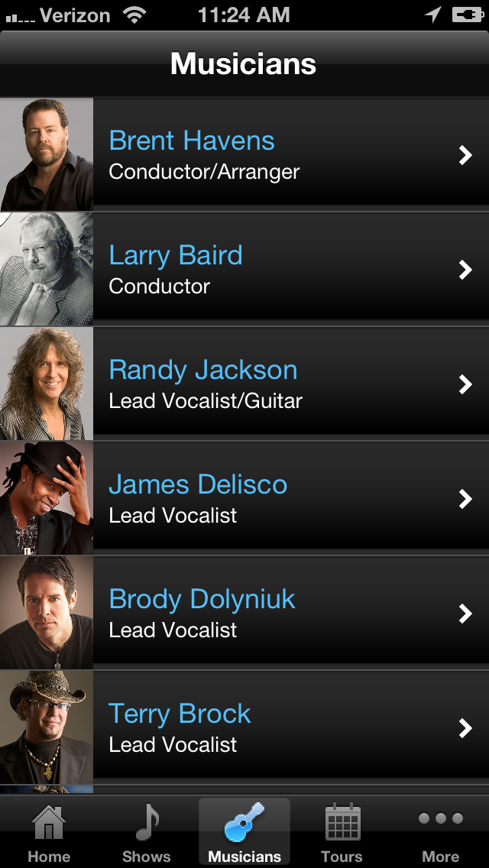Tap the location arrow in status bar
The width and height of the screenshot is (489, 868).
[x=432, y=15]
